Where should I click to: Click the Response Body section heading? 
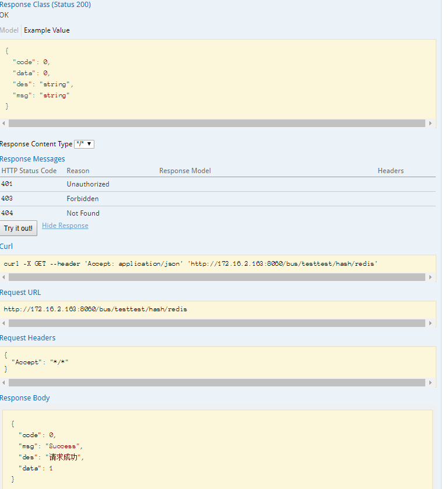coord(25,398)
